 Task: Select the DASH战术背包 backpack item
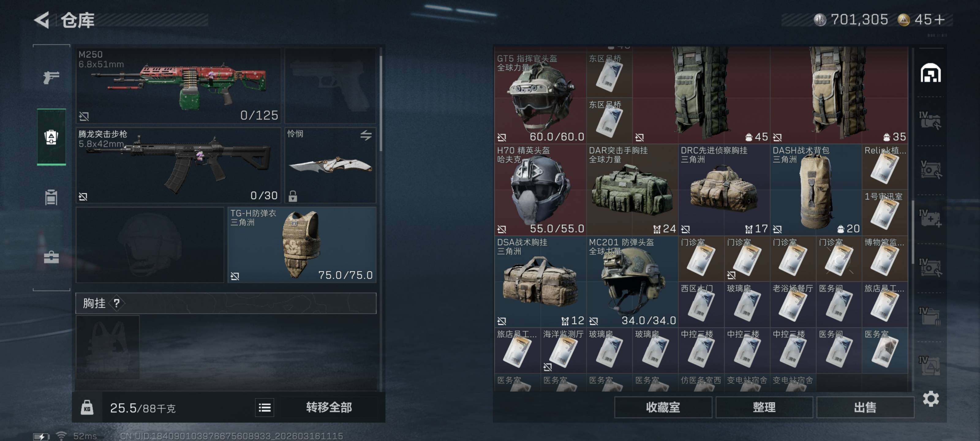coord(816,189)
